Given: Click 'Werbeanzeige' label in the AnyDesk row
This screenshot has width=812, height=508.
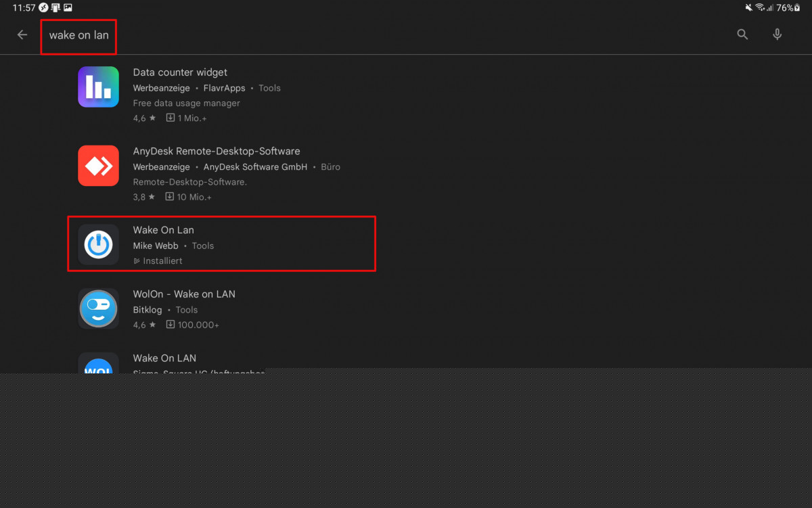Looking at the screenshot, I should [162, 166].
